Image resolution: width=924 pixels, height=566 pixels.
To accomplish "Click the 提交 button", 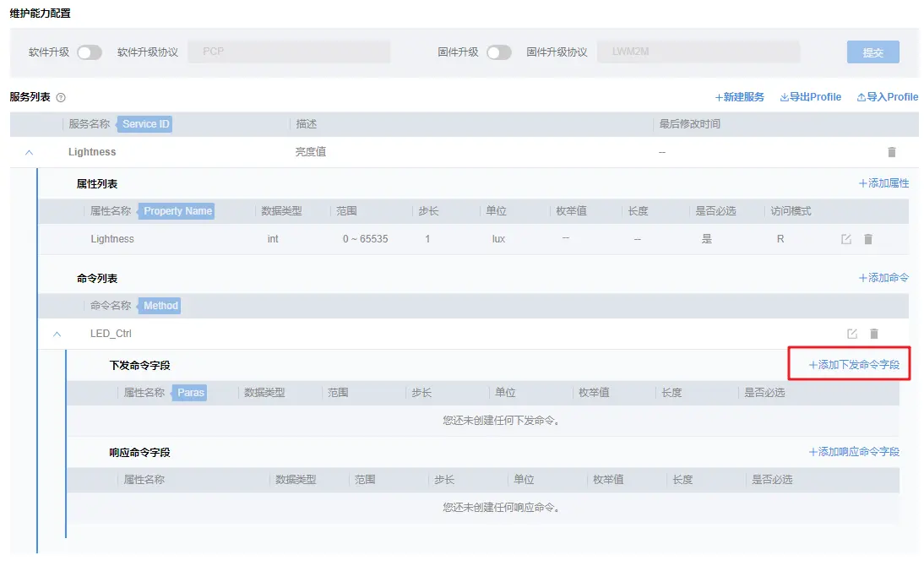I will [873, 52].
